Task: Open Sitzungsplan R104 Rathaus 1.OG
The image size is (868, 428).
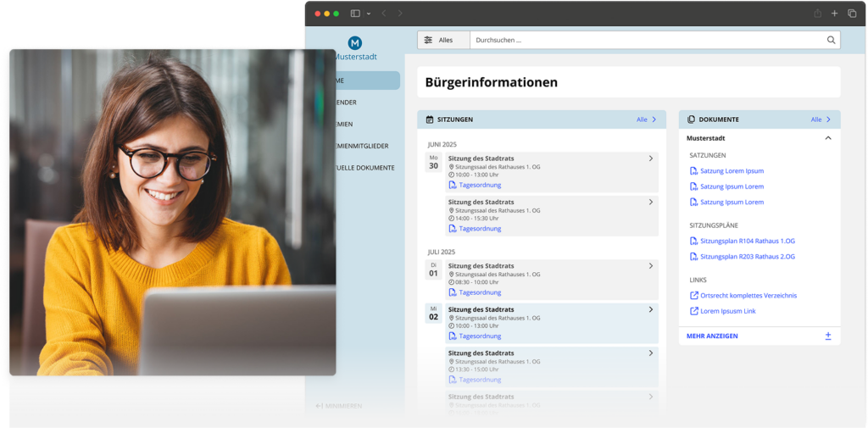Action: (x=746, y=241)
